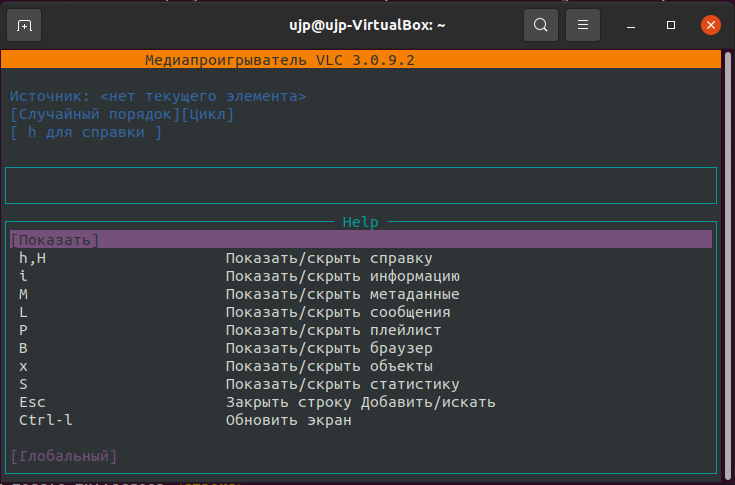The height and width of the screenshot is (485, 735).
Task: Click the 'i' key entry
Action: coord(23,276)
